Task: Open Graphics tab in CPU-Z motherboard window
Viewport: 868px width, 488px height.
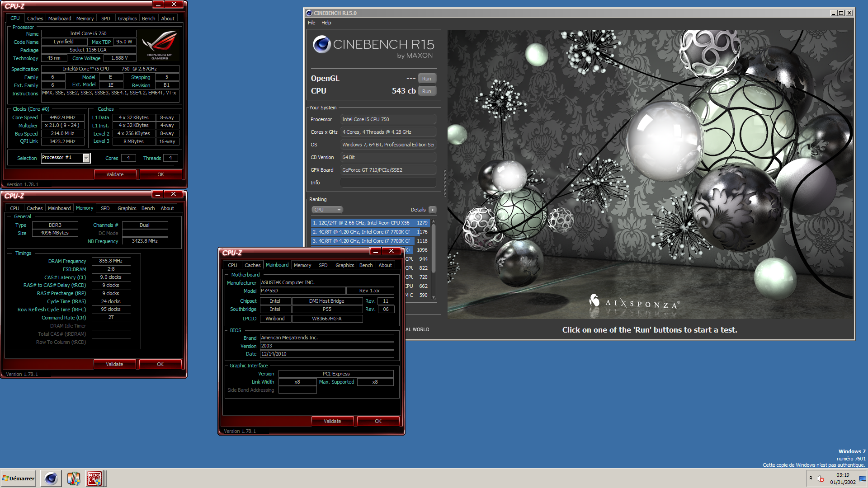Action: coord(344,265)
